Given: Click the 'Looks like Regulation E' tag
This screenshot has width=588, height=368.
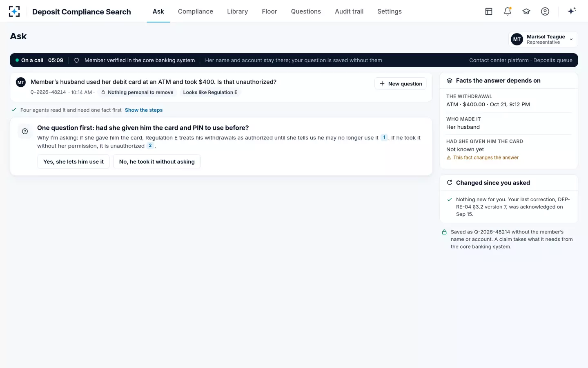Looking at the screenshot, I should coord(210,92).
